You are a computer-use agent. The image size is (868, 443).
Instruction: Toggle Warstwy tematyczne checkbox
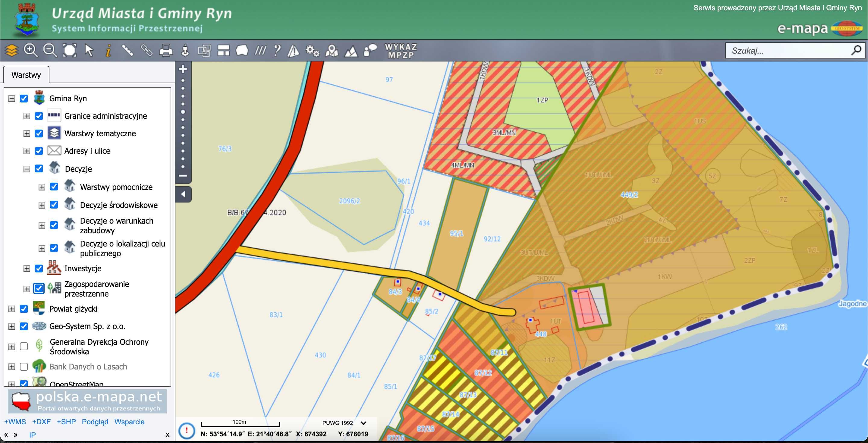tap(39, 134)
